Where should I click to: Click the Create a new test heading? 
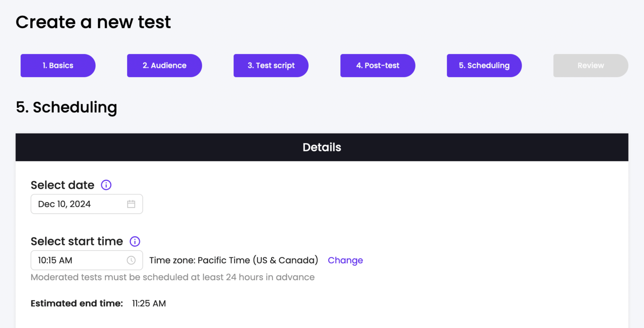pyautogui.click(x=93, y=22)
